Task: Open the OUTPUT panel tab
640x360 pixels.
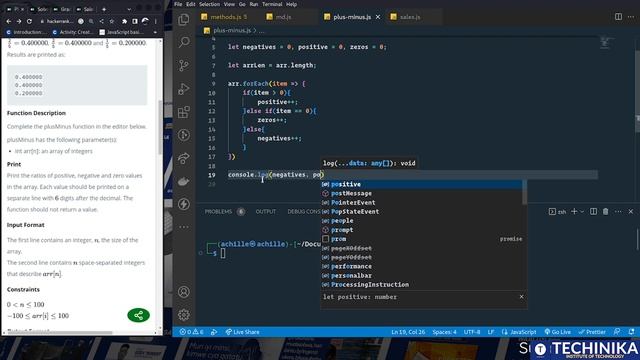Action: tap(266, 211)
